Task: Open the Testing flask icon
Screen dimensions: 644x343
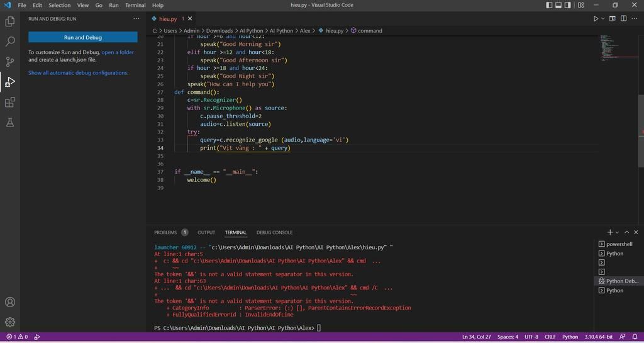Action: 10,122
